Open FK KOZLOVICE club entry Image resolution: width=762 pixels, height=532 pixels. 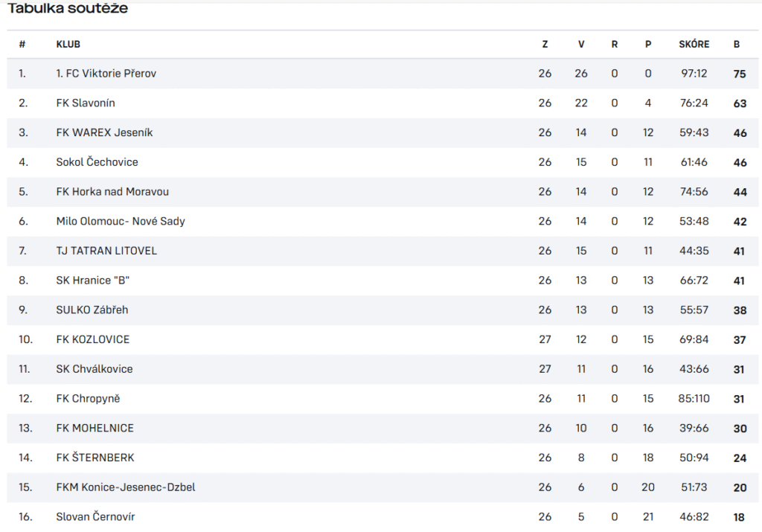click(x=93, y=339)
